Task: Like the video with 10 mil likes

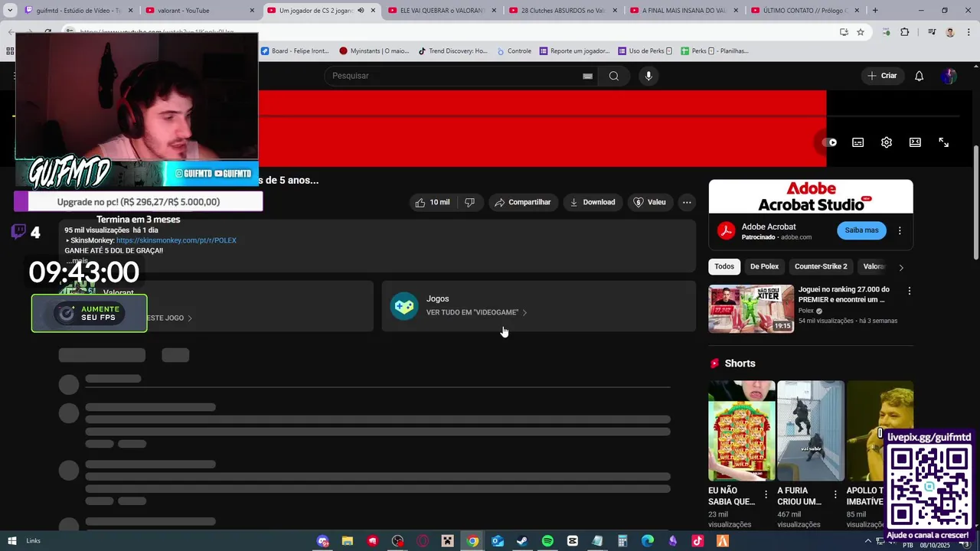Action: point(432,202)
